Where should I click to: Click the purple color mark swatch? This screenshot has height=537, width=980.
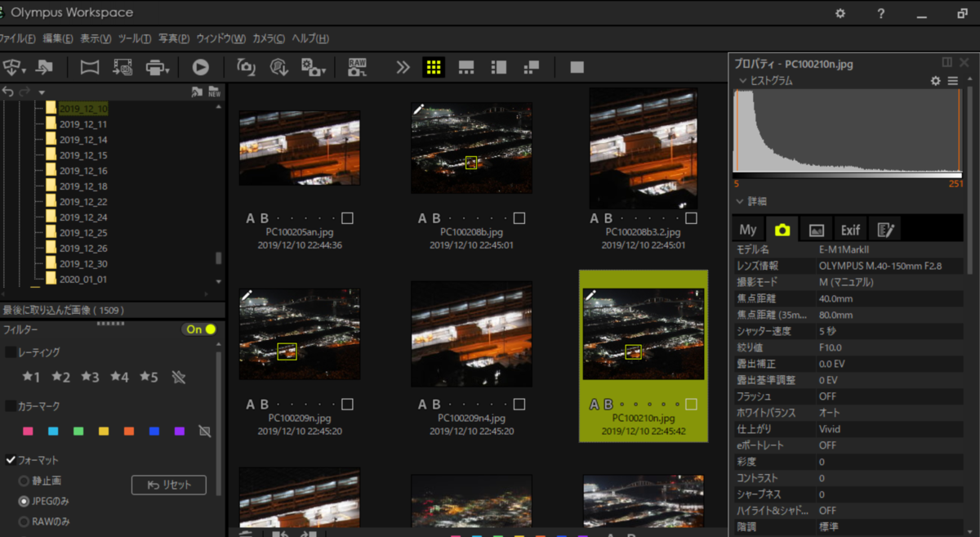(x=180, y=431)
